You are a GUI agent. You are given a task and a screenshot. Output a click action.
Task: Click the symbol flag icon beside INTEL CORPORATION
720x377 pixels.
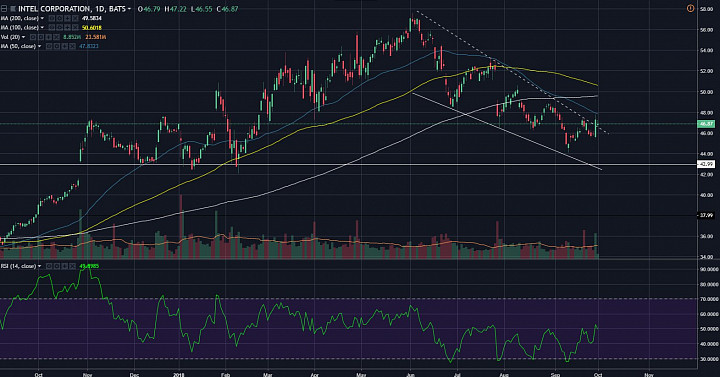pos(13,9)
